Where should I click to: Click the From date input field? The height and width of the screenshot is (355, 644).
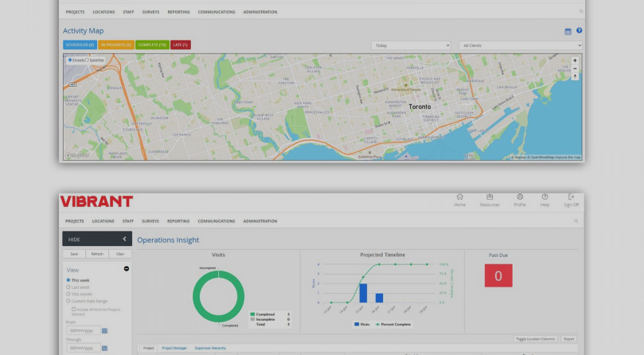tap(84, 330)
